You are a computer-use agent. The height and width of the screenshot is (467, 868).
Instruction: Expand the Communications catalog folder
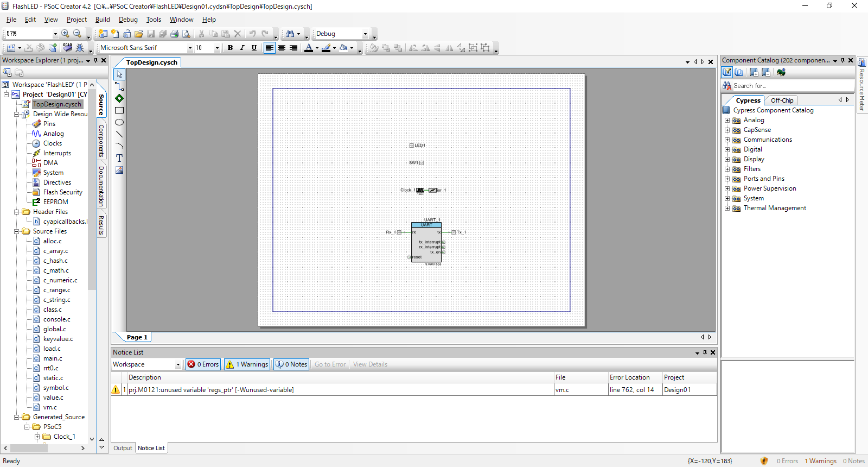(727, 140)
